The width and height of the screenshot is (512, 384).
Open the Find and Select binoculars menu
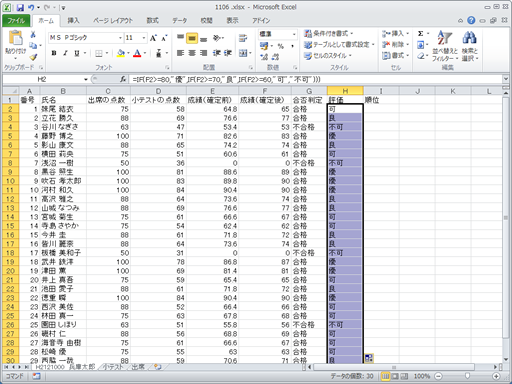coord(470,46)
